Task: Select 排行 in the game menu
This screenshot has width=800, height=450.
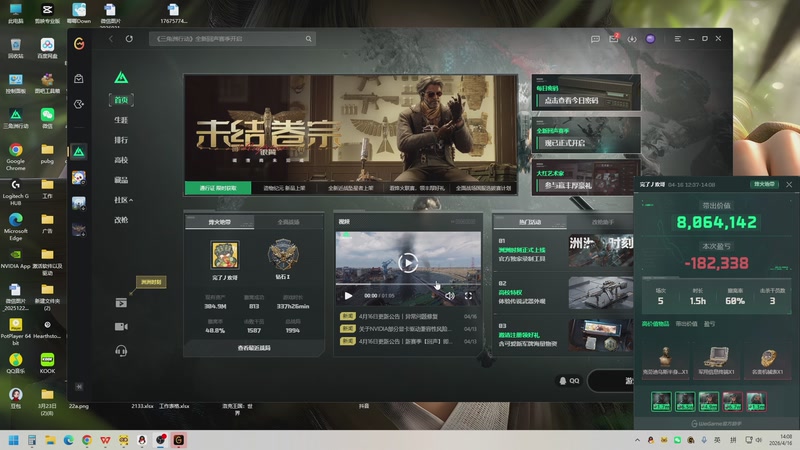Action: pyautogui.click(x=121, y=140)
